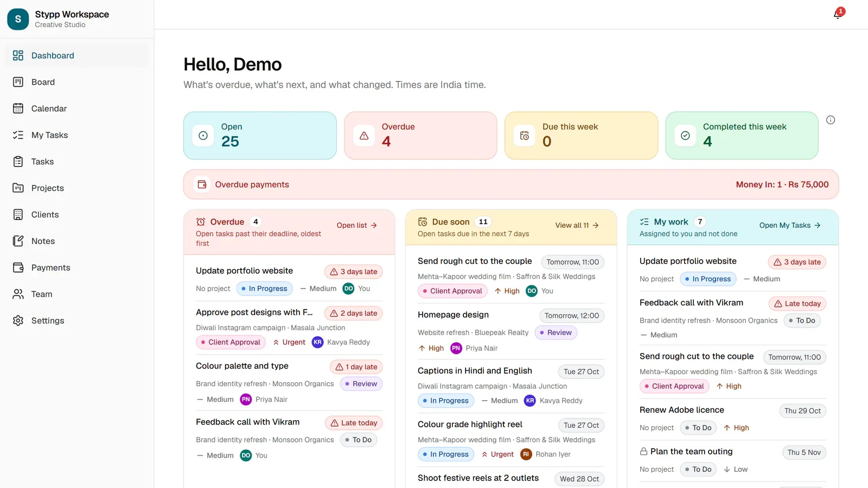Click the Notes pencil icon in sidebar
The image size is (868, 488).
18,241
